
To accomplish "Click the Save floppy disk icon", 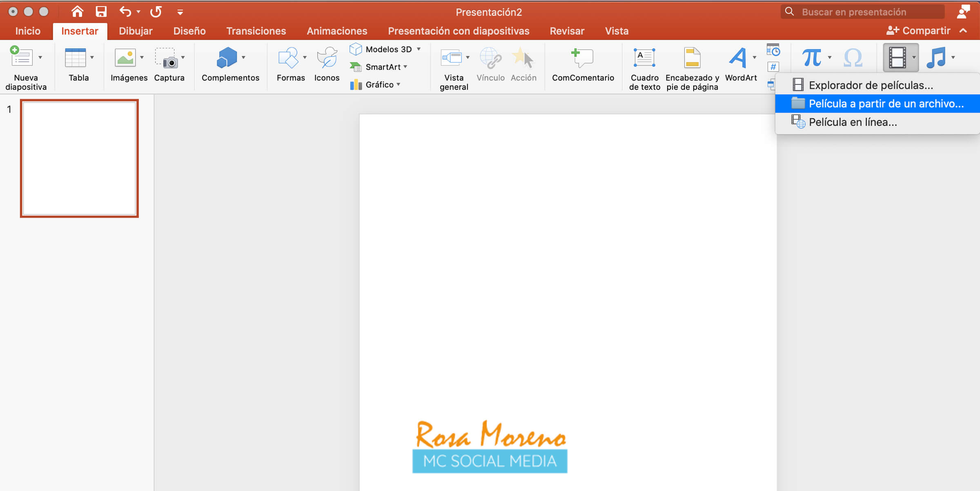I will pos(101,11).
